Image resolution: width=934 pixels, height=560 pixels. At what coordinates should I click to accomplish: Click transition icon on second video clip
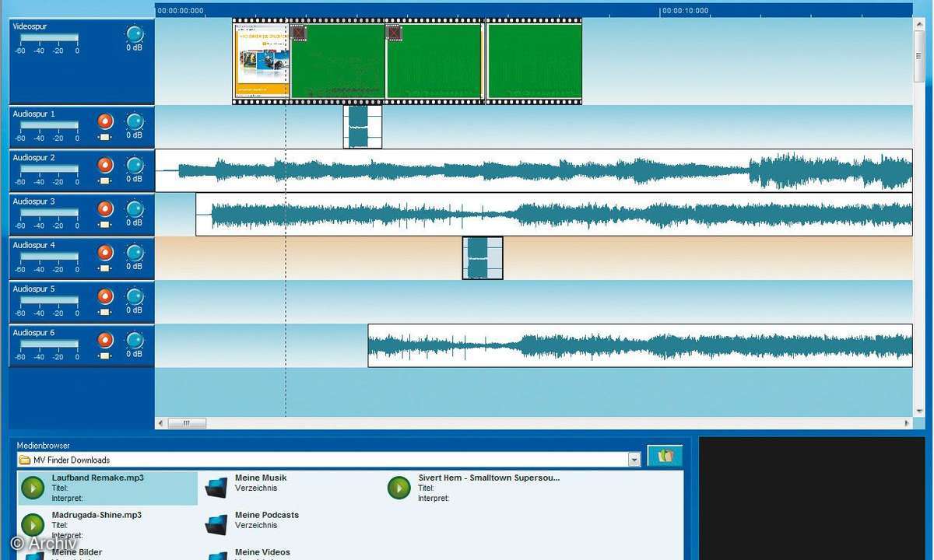(x=299, y=33)
